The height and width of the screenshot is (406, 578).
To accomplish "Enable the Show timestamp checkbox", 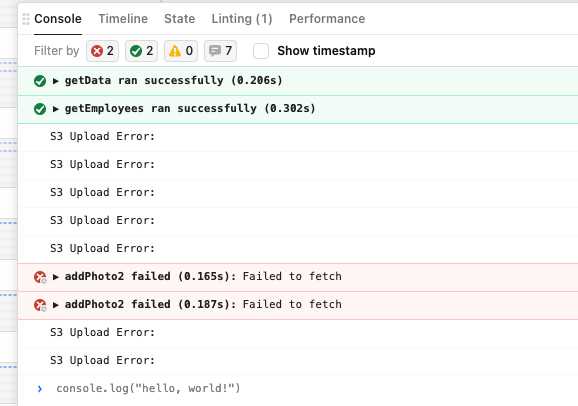I will (261, 51).
